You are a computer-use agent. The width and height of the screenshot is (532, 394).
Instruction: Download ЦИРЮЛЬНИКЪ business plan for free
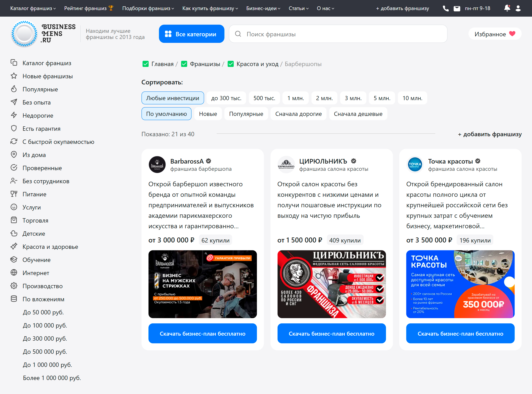(332, 333)
